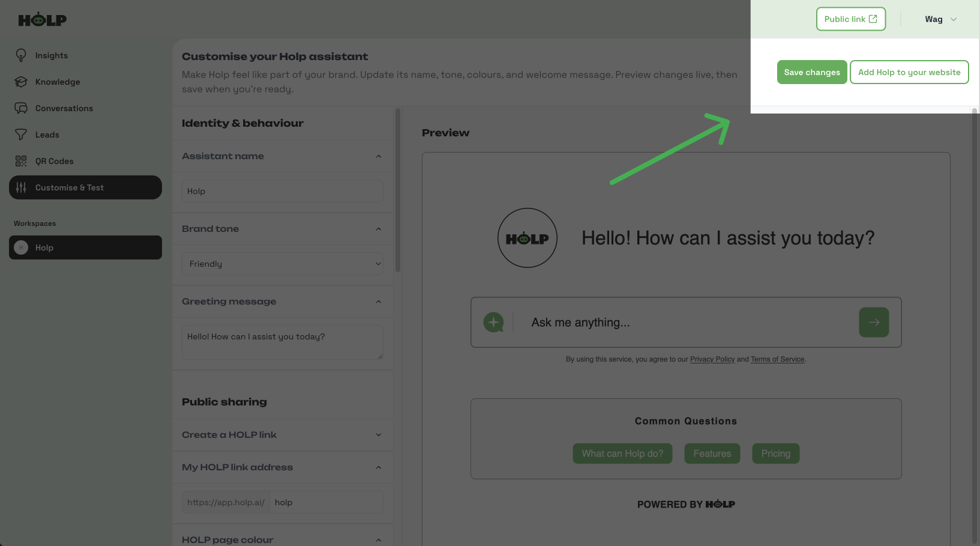980x546 pixels.
Task: Focus the Assistant name field containing Holp
Action: (283, 191)
